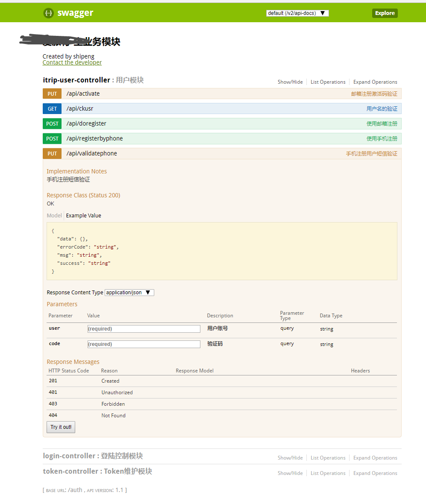Collapse the /api/validatephone operation path
The image size is (426, 504).
point(91,154)
